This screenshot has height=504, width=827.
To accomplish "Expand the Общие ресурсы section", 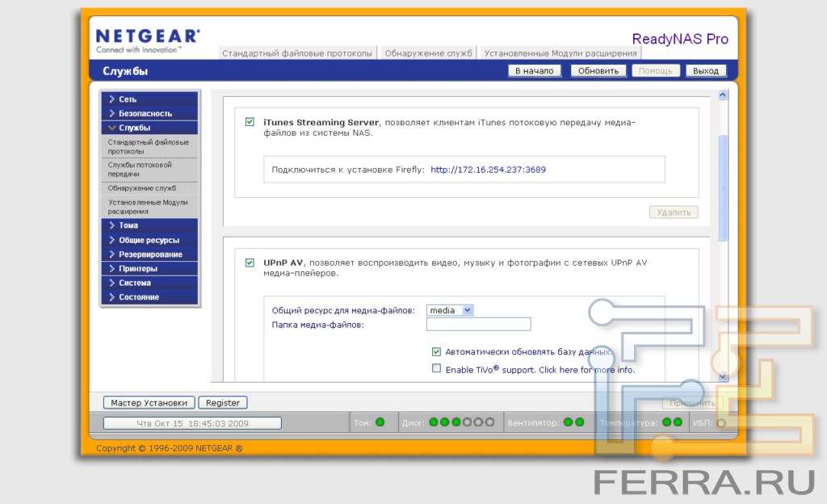I will point(149,240).
